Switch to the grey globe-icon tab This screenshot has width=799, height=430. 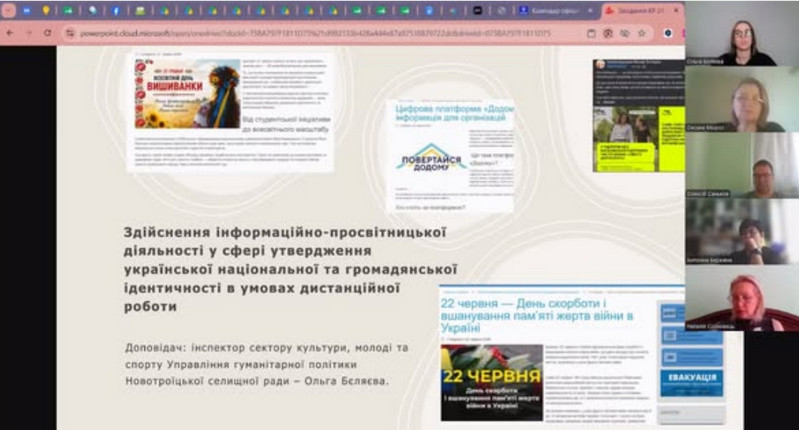pos(501,10)
